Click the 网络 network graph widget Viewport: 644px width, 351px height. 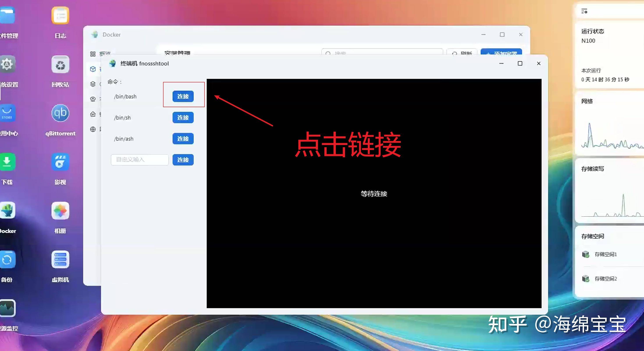click(610, 124)
